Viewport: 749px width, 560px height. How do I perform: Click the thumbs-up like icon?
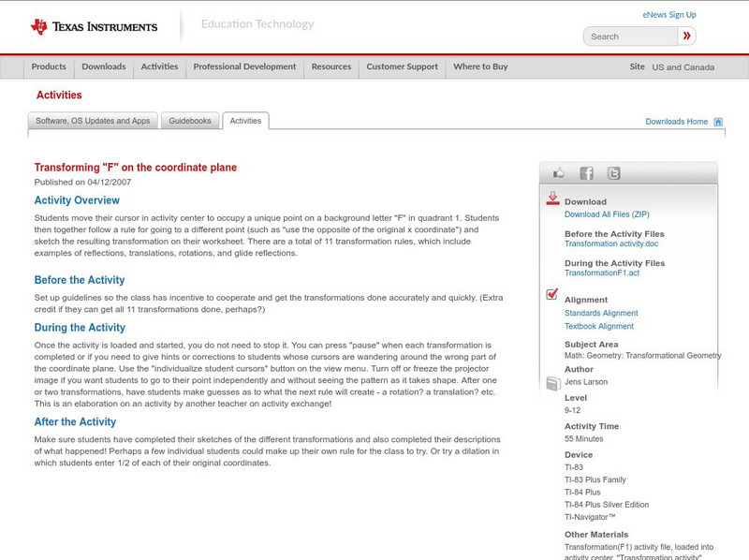tap(558, 173)
